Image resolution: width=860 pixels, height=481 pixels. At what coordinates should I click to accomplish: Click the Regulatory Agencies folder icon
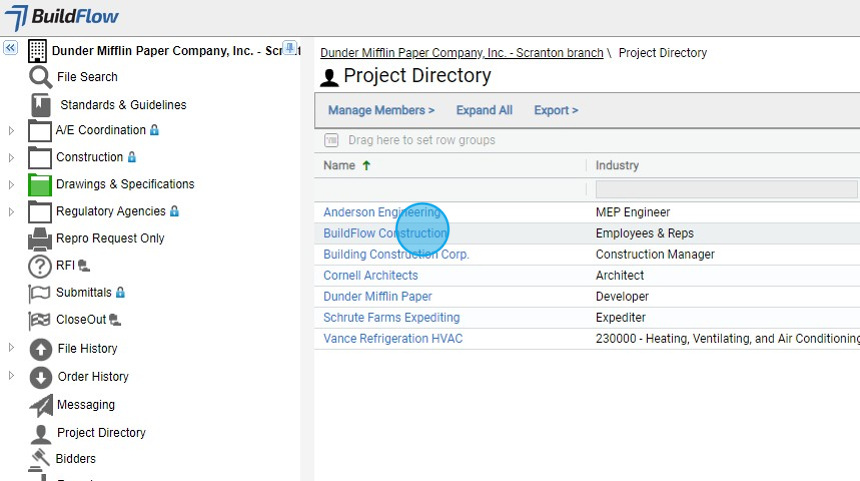coord(39,211)
